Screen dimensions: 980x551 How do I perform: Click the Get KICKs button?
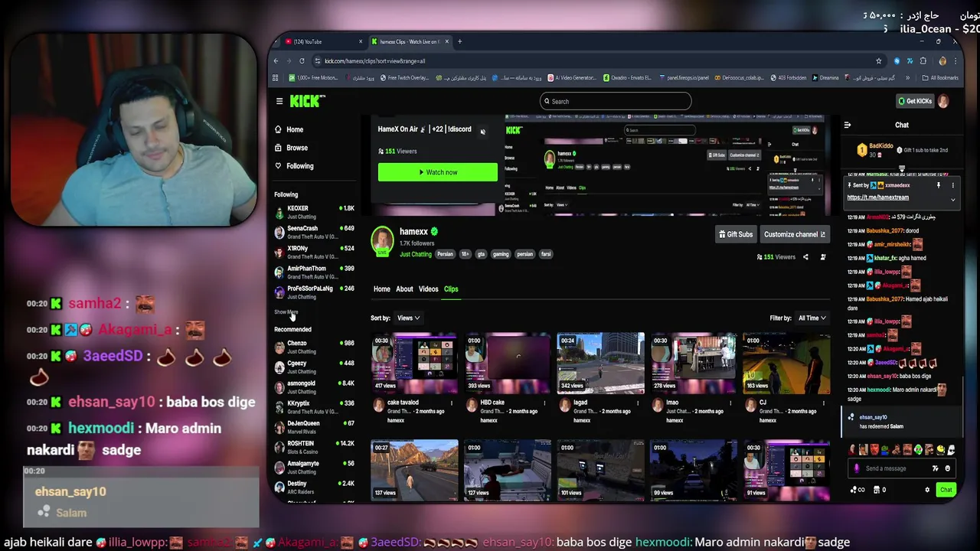pyautogui.click(x=915, y=101)
